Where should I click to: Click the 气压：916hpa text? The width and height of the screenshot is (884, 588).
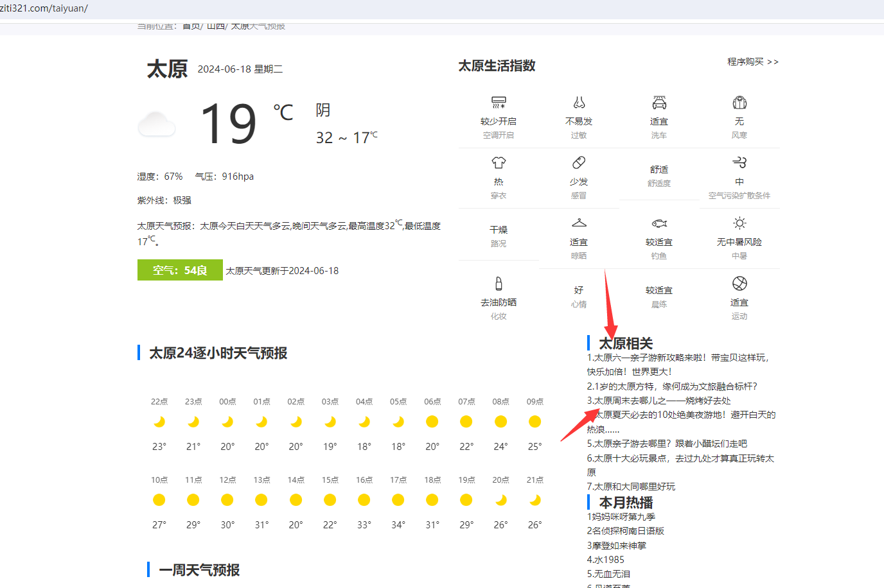pos(224,177)
